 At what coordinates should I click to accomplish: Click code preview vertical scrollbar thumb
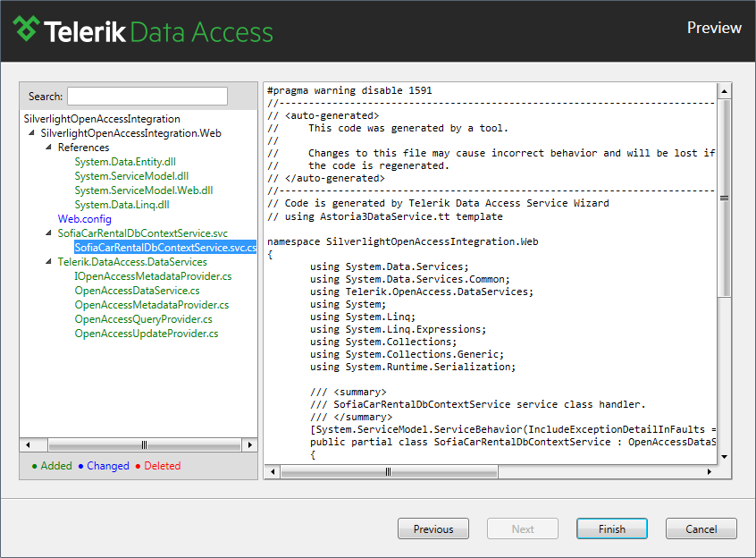724,199
